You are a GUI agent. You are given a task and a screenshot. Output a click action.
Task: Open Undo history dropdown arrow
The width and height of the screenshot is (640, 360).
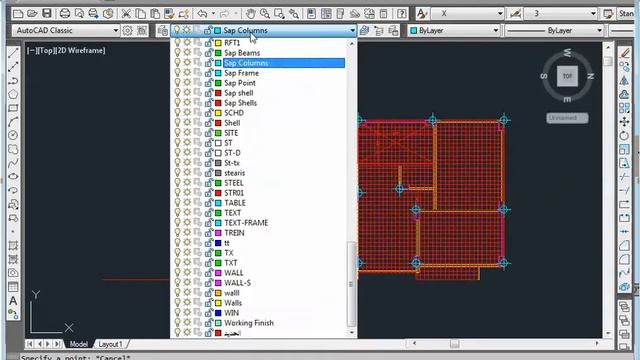click(213, 14)
